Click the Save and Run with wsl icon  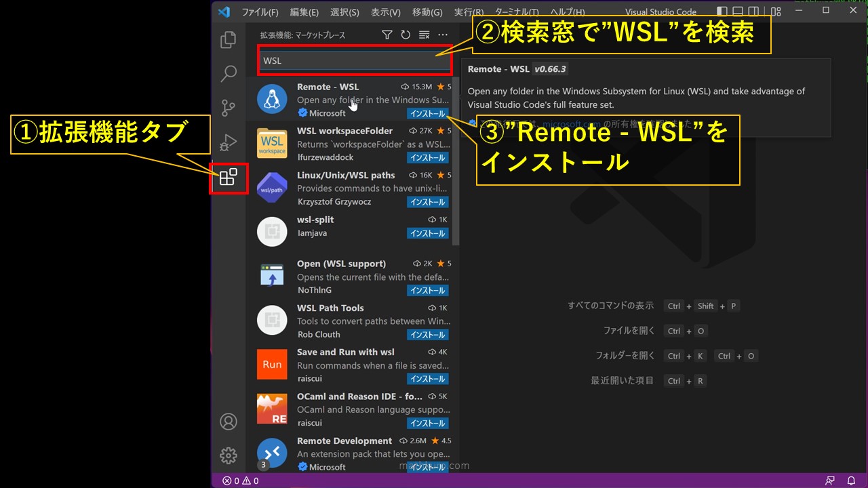point(272,365)
